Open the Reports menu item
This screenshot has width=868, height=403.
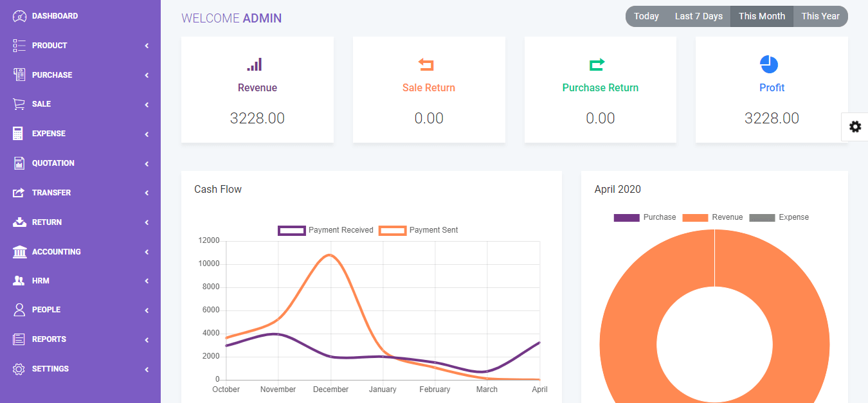[80, 339]
